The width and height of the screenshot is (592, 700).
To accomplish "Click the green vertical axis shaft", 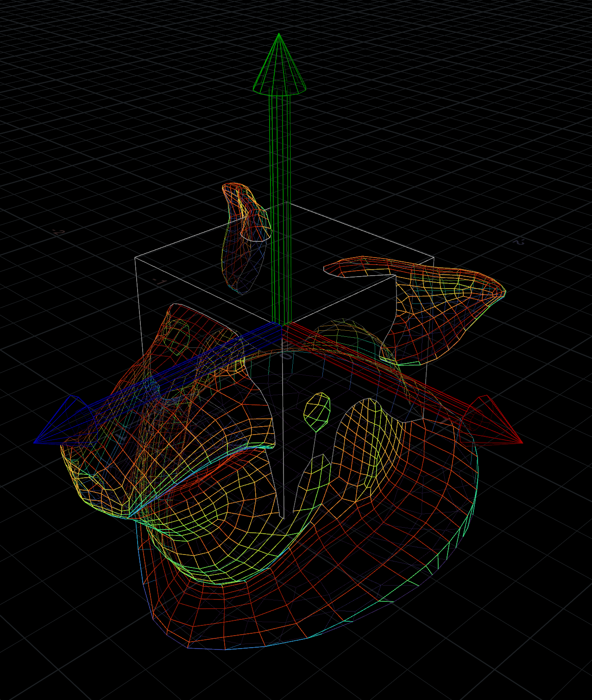I will pos(280,208).
